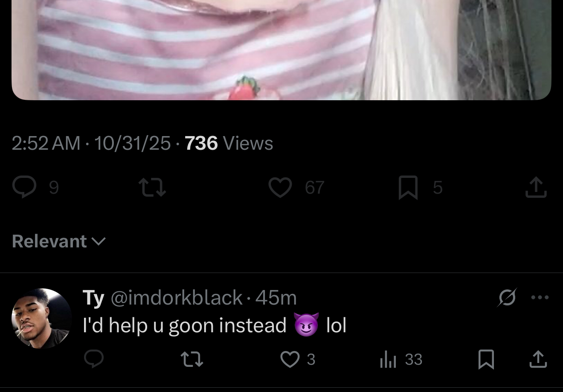This screenshot has height=392, width=563.
Task: Open the Grok icon on Ty's reply
Action: (x=507, y=297)
